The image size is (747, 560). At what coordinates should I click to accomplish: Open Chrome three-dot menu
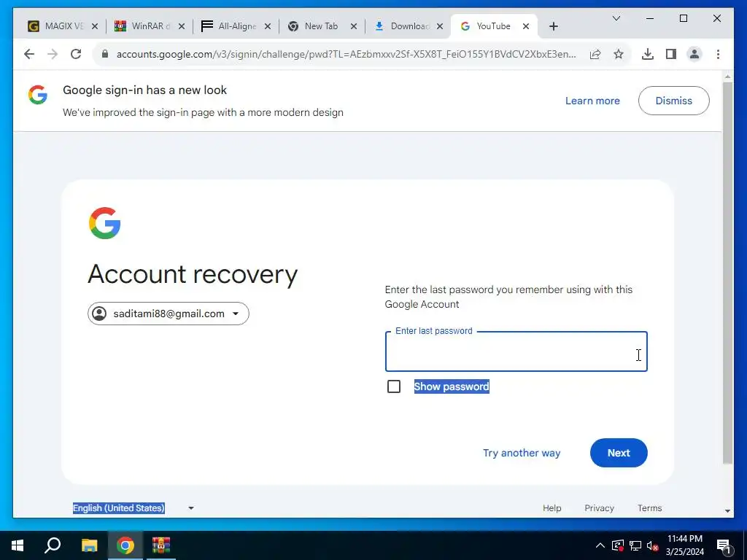click(x=718, y=54)
